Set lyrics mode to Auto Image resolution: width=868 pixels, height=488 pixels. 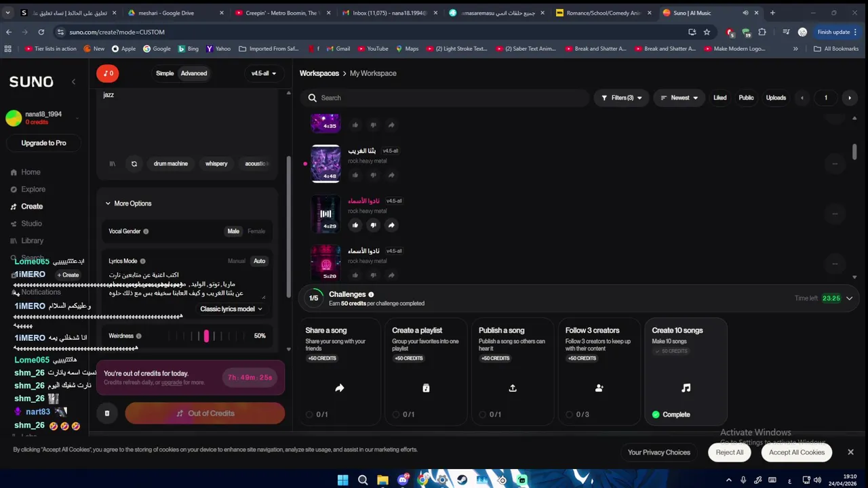259,261
